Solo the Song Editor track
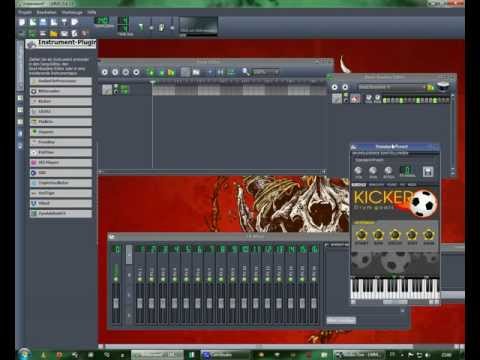The width and height of the screenshot is (480, 360). coord(116,92)
